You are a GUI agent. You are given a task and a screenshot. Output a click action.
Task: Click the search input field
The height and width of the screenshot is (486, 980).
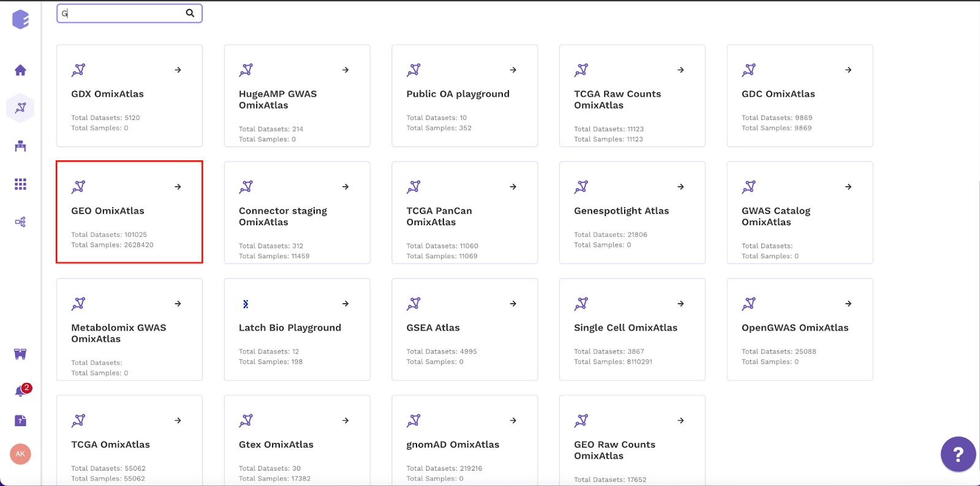coord(129,13)
